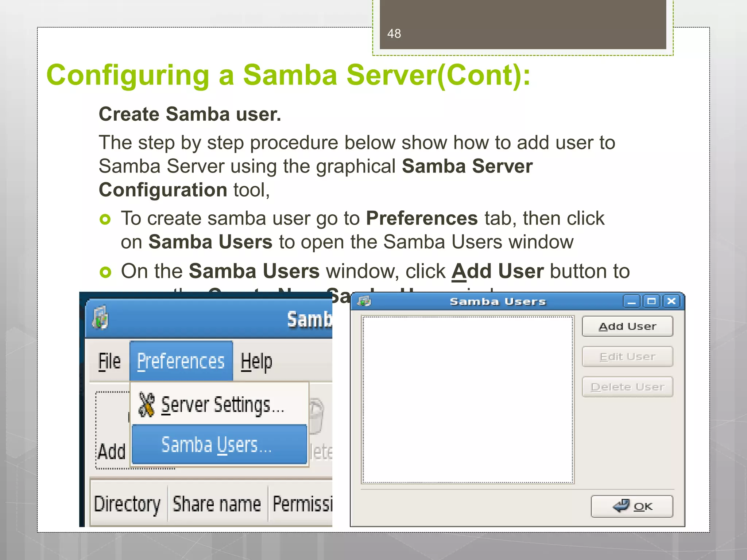Image resolution: width=747 pixels, height=560 pixels.
Task: Click the Permissions column header
Action: 301,504
